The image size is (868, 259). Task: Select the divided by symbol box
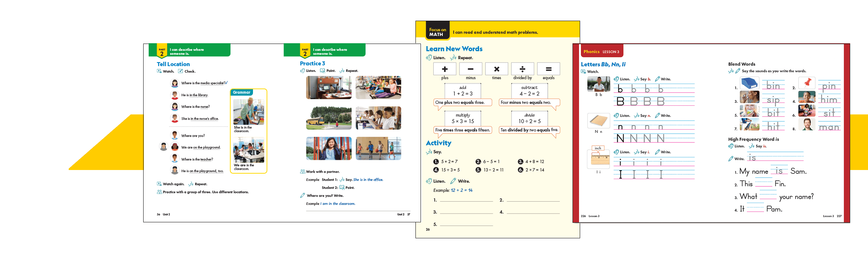point(523,69)
